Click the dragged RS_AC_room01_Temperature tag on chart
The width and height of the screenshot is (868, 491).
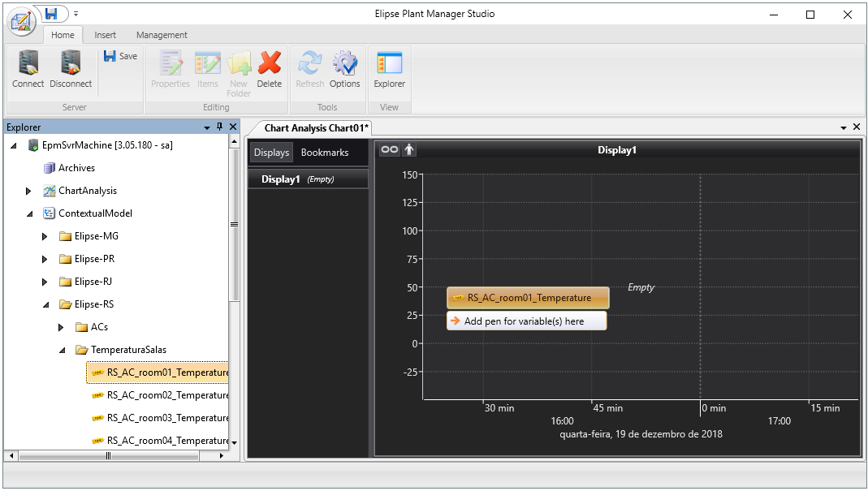(528, 298)
